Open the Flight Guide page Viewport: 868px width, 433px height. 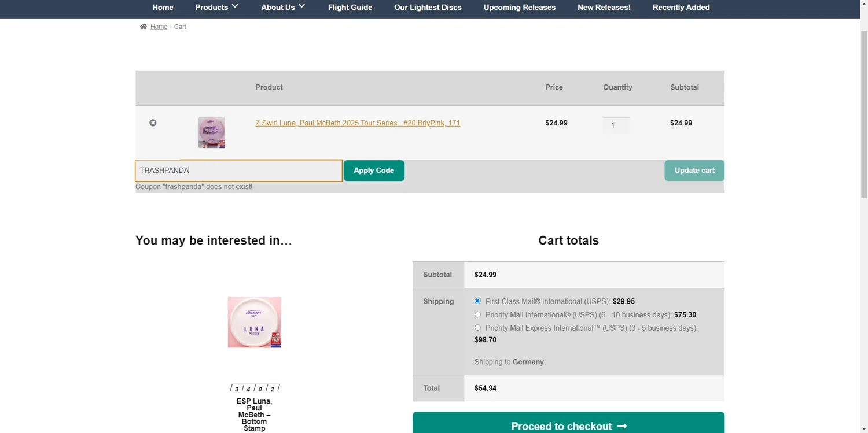coord(350,8)
